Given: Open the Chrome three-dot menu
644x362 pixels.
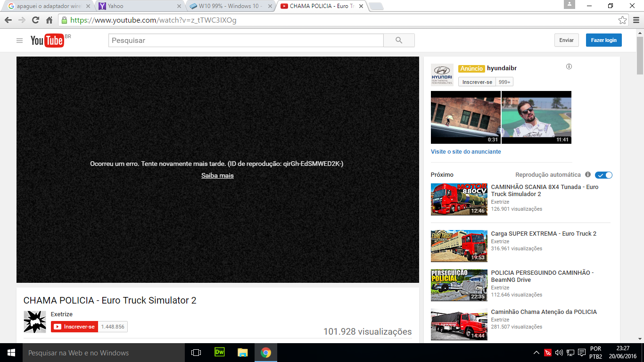Looking at the screenshot, I should [636, 20].
